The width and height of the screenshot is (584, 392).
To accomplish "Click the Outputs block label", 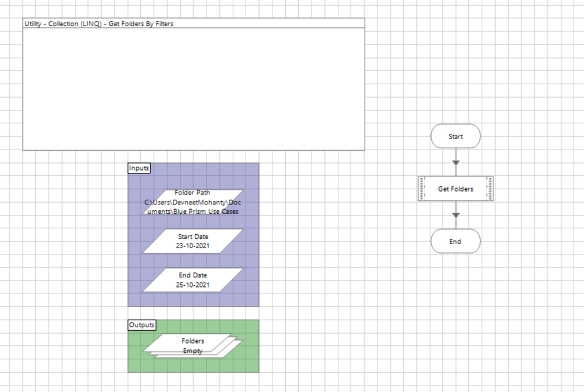I will pos(141,325).
